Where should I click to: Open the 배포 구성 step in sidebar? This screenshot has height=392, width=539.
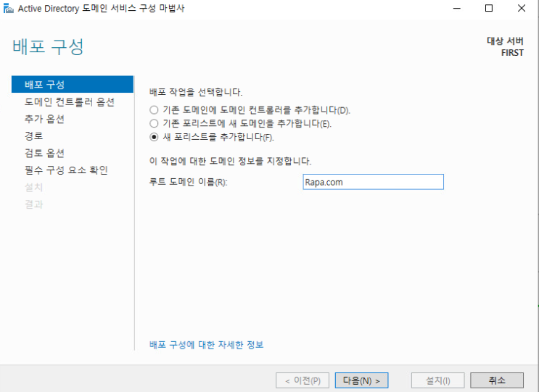[73, 85]
